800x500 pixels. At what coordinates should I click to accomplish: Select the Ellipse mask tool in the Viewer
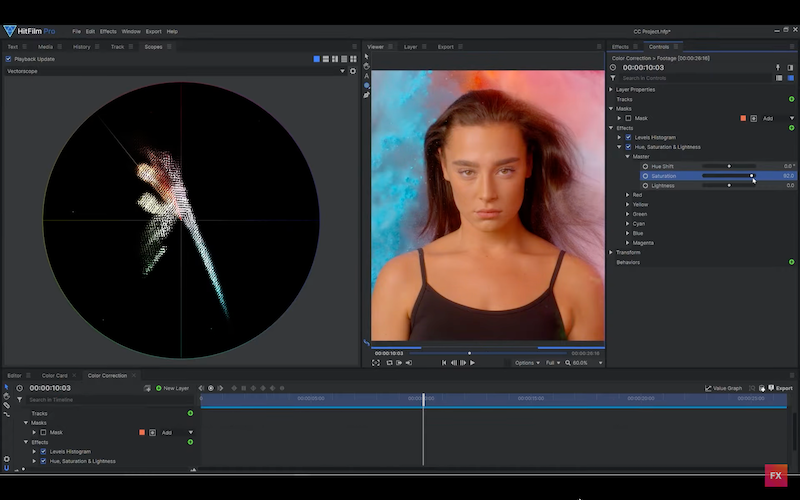366,85
